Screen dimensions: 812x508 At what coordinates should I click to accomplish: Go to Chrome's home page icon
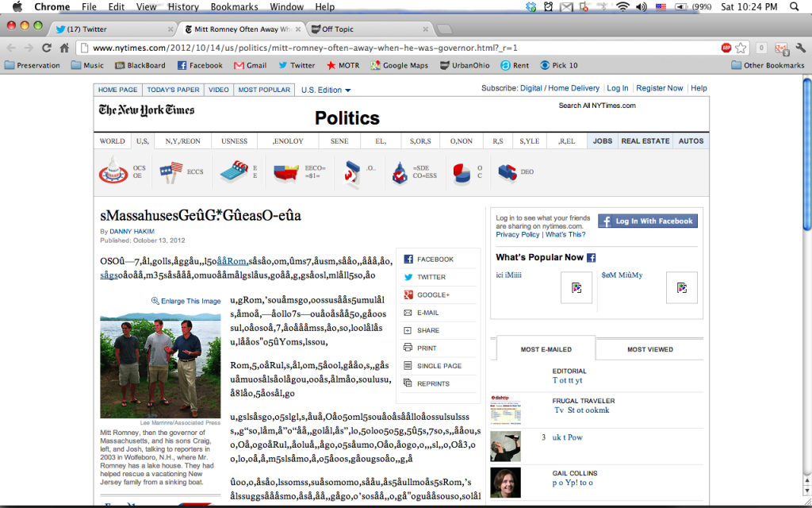coord(64,48)
